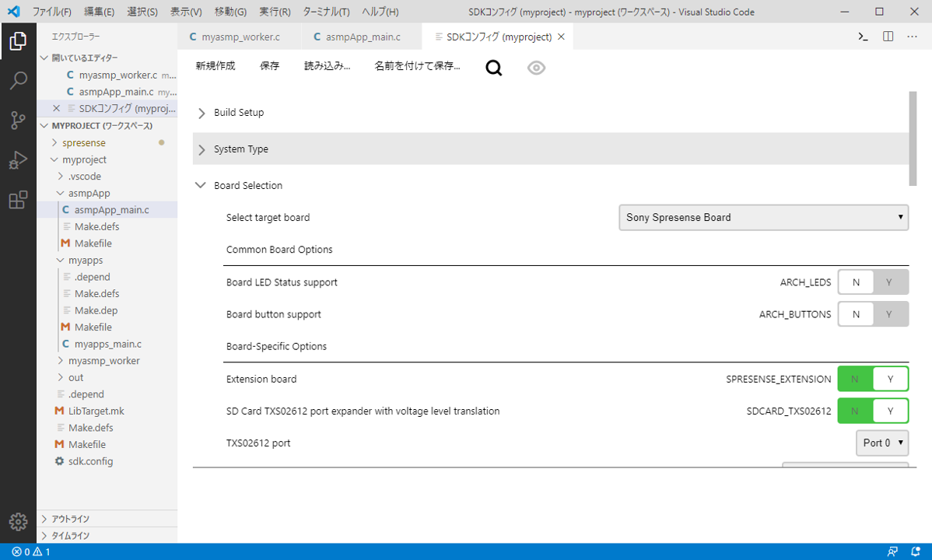Viewport: 932px width, 560px height.
Task: Open the 表示(V) menu
Action: coord(185,12)
